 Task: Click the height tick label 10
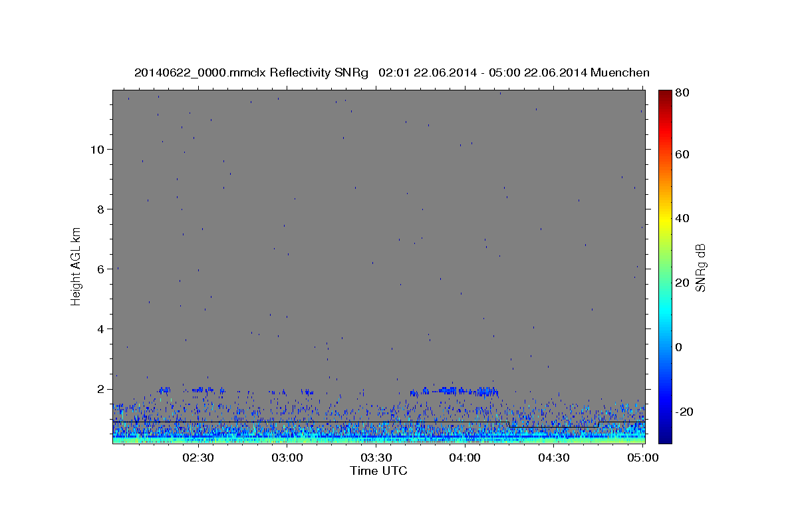tap(97, 149)
